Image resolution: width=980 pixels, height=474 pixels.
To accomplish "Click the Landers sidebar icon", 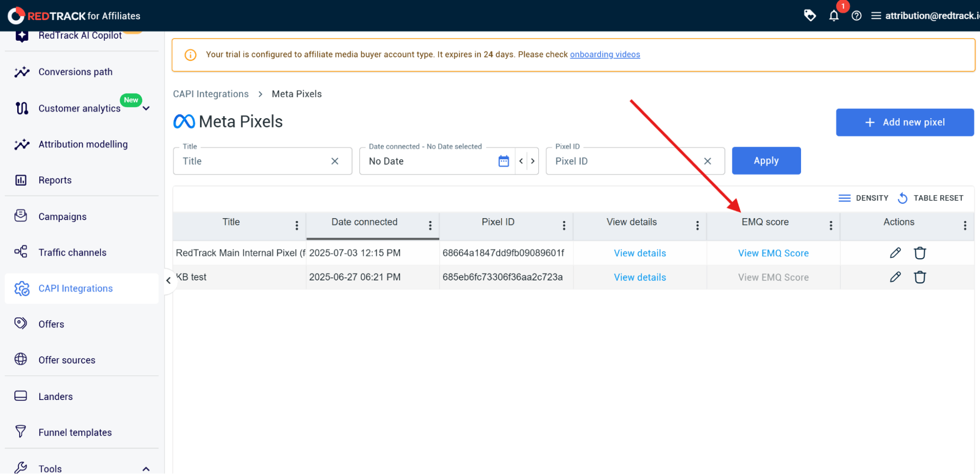I will click(21, 396).
